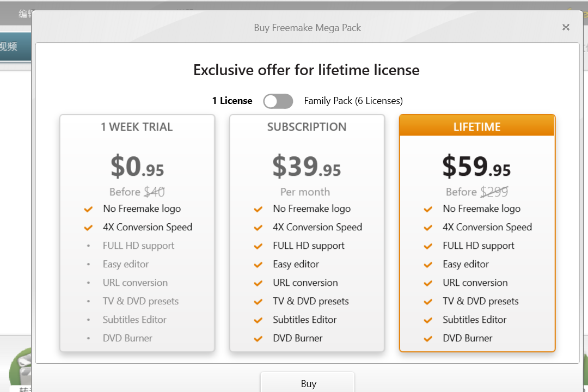Click the "1 License" label

click(x=232, y=101)
